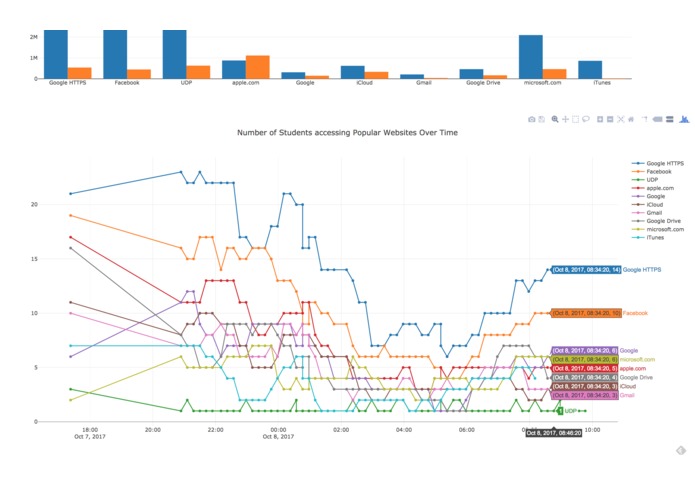Open the Plotly logo link in modebar
This screenshot has height=494, width=695.
(x=684, y=119)
